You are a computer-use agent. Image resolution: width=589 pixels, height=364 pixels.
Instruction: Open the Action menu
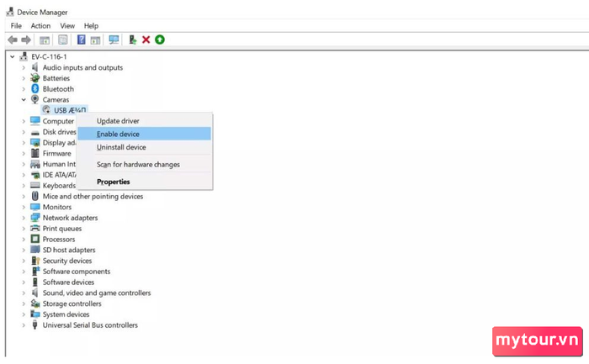(x=40, y=25)
